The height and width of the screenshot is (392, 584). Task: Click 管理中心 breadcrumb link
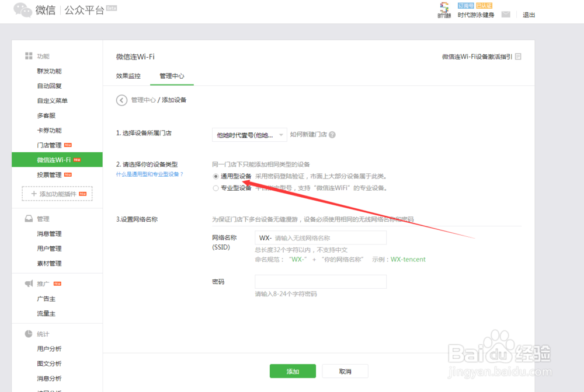(x=144, y=100)
